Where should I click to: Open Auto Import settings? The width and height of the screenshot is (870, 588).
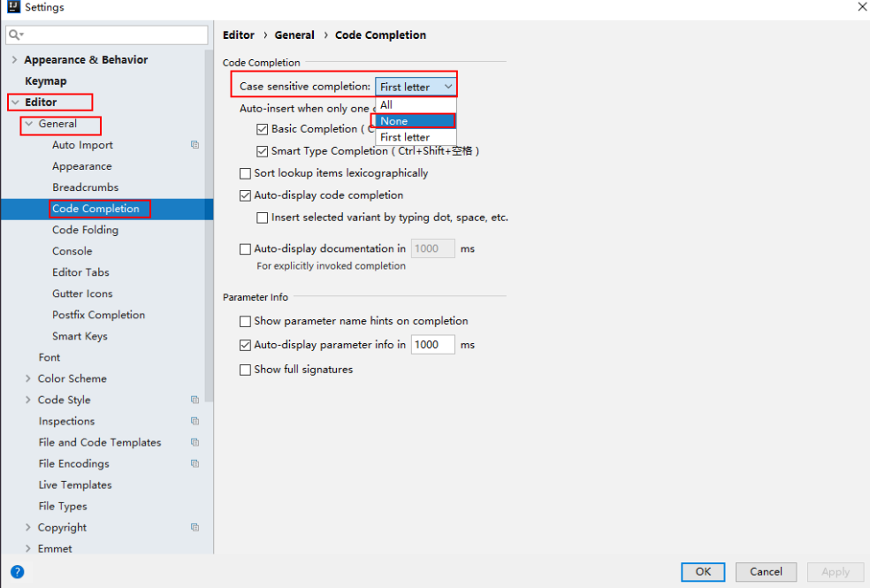tap(83, 145)
